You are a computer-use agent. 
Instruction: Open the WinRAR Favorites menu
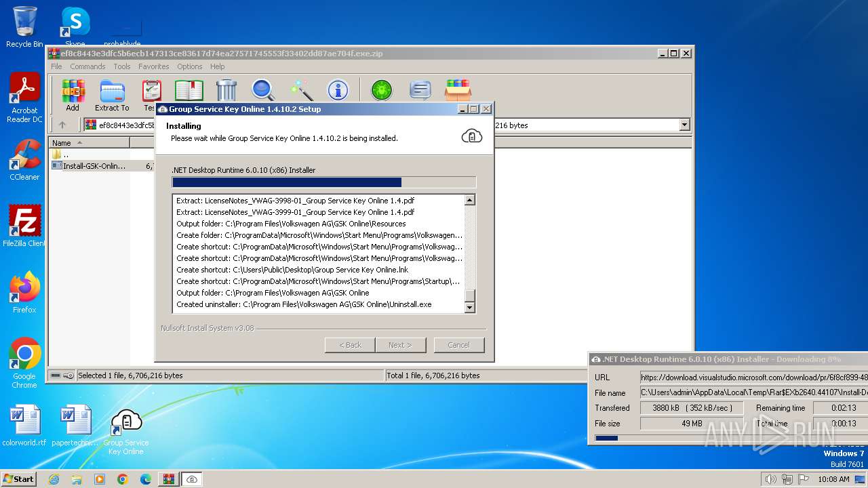pos(154,66)
